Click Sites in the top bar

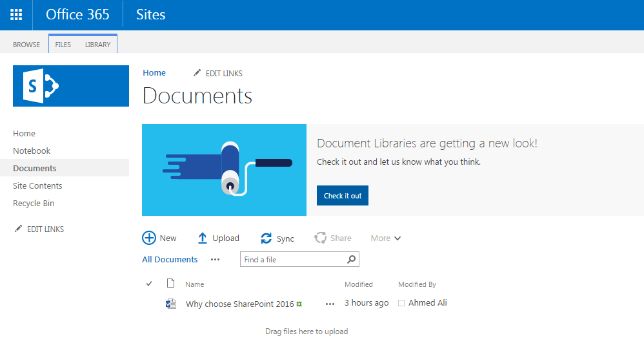click(x=151, y=15)
